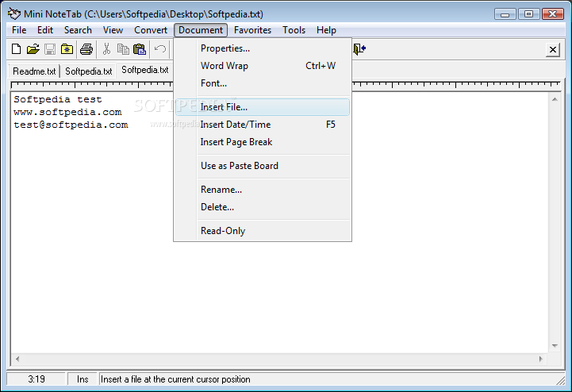The height and width of the screenshot is (392, 572).
Task: Choose Font... in Document menu
Action: pos(263,83)
